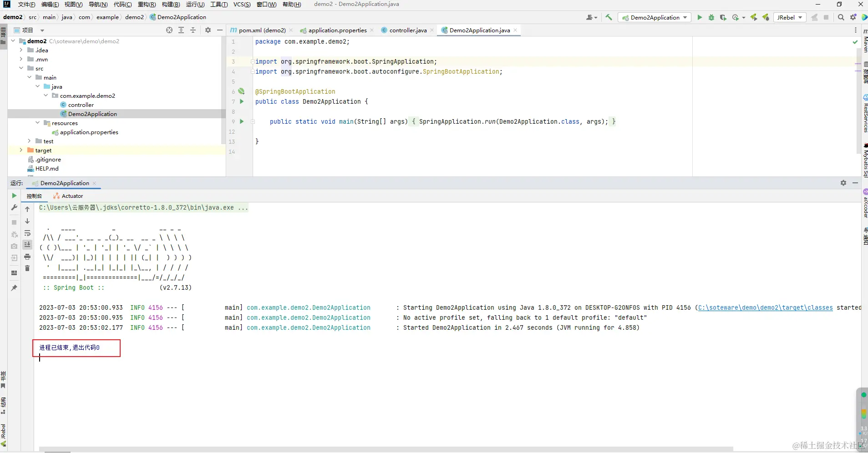Expand the target folder
The image size is (868, 453).
point(21,150)
